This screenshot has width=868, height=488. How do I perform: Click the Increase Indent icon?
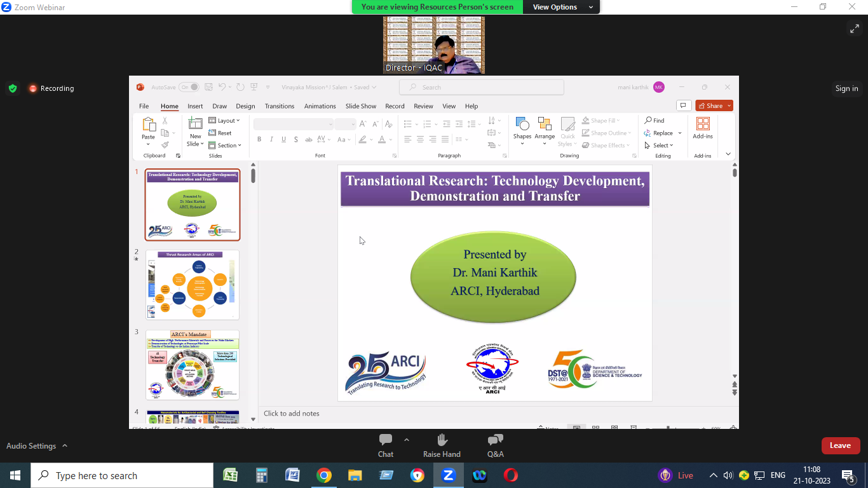[x=459, y=123]
